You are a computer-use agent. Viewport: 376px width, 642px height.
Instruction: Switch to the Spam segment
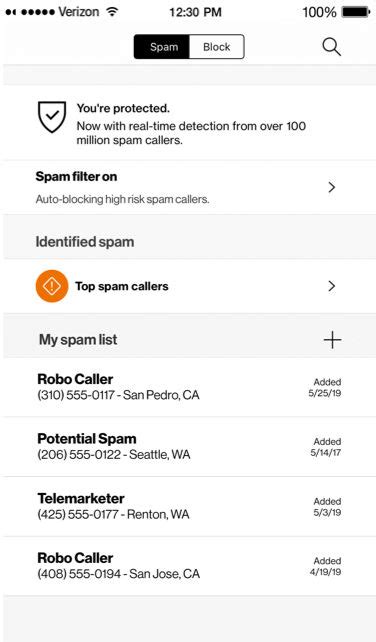[x=162, y=47]
